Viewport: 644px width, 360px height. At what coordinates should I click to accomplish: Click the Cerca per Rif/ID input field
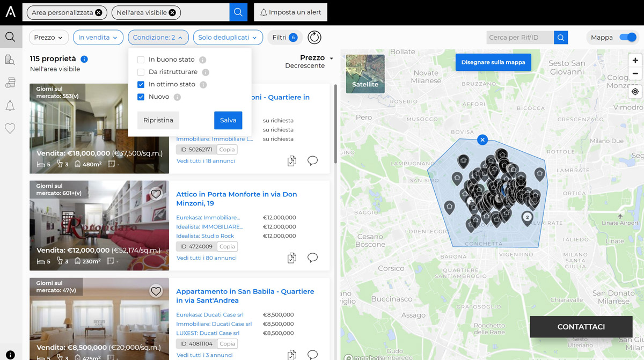[x=520, y=38]
